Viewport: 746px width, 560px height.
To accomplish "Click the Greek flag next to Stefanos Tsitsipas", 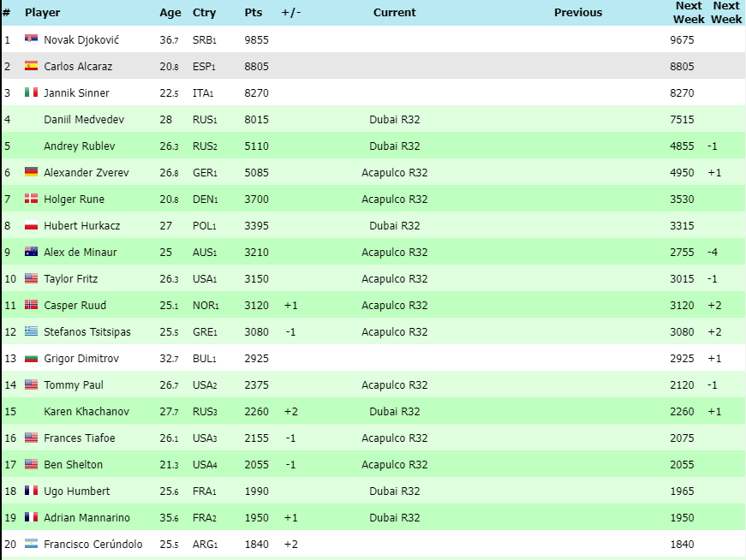I will click(31, 331).
